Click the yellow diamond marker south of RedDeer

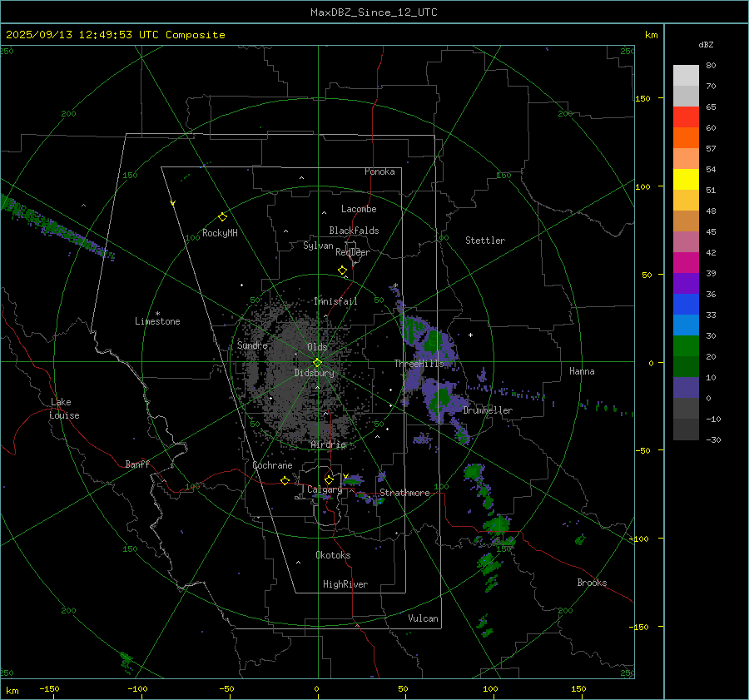[x=343, y=271]
